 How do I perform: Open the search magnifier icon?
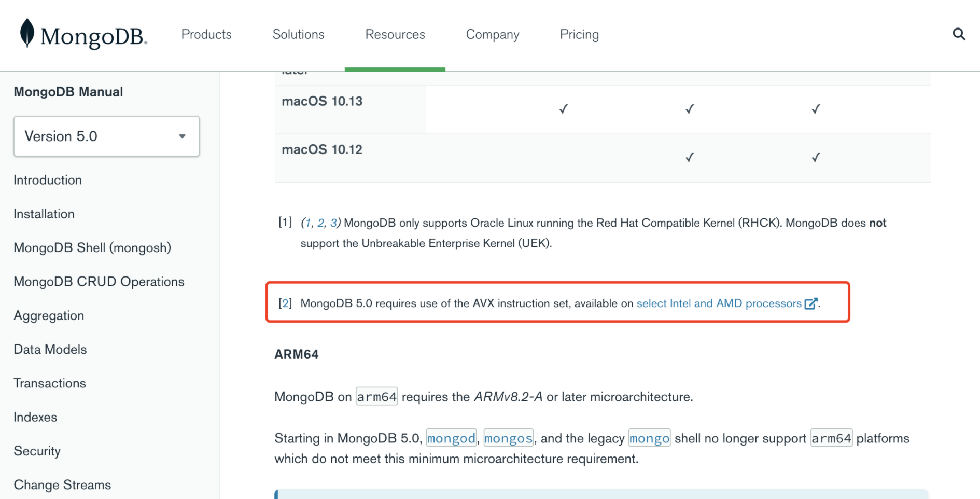tap(959, 34)
